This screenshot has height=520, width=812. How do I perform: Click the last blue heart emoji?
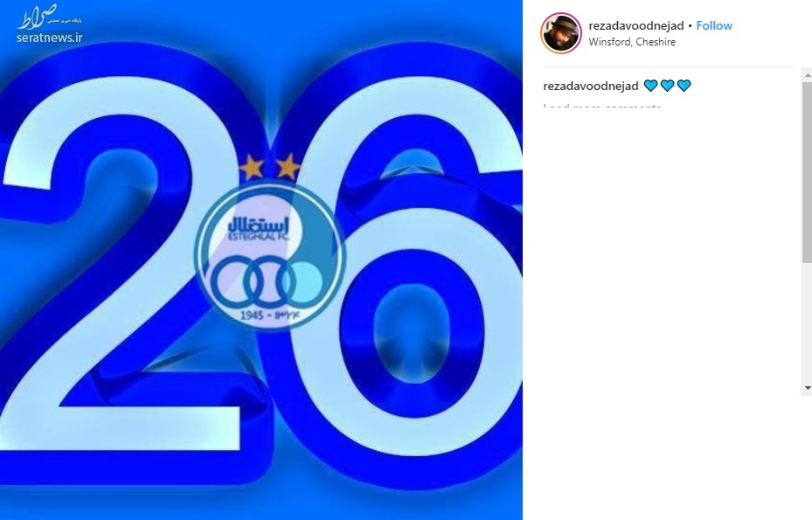coord(684,86)
